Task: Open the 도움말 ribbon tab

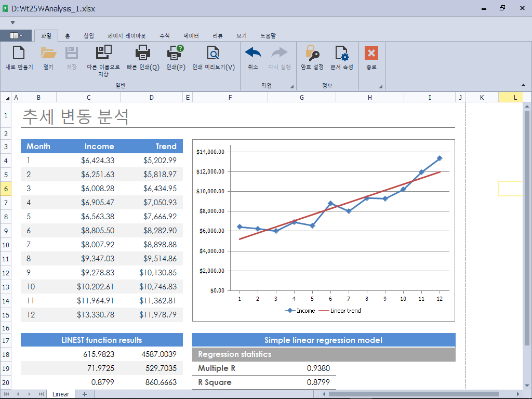Action: (268, 36)
